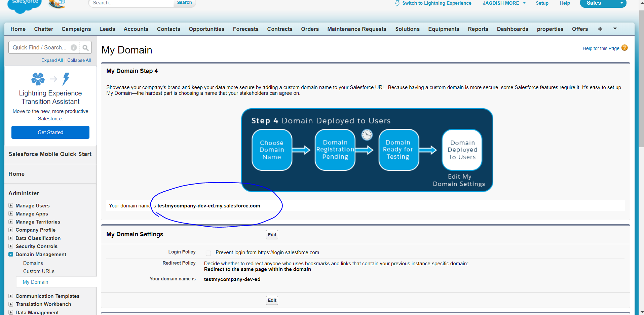644x315 pixels.
Task: Click the bottom Edit button below domain name
Action: point(272,300)
